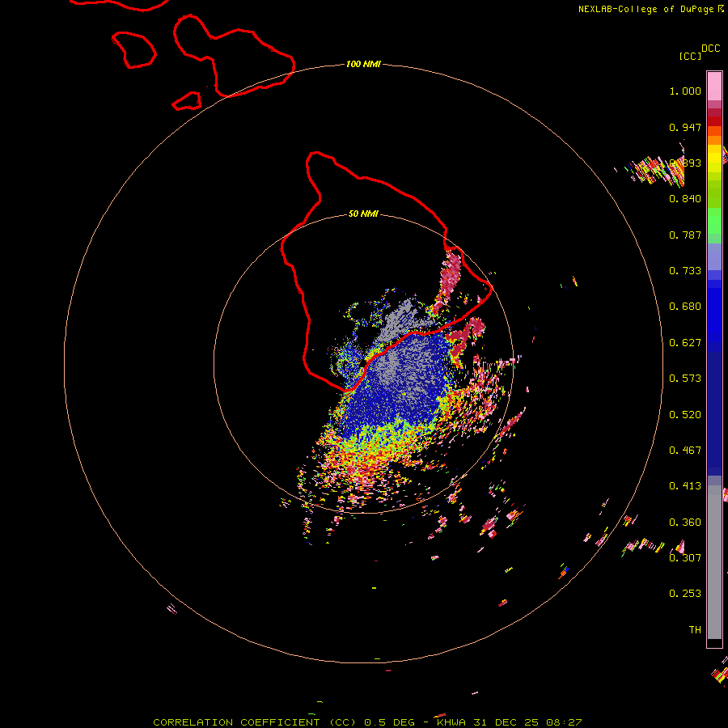The width and height of the screenshot is (728, 728).
Task: Click the pink top segment of the color bar
Action: (714, 86)
